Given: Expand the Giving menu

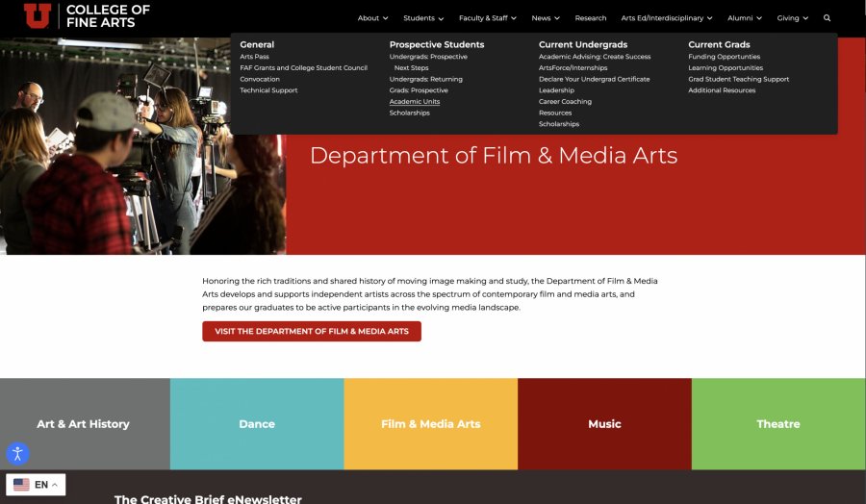Looking at the screenshot, I should tap(792, 18).
